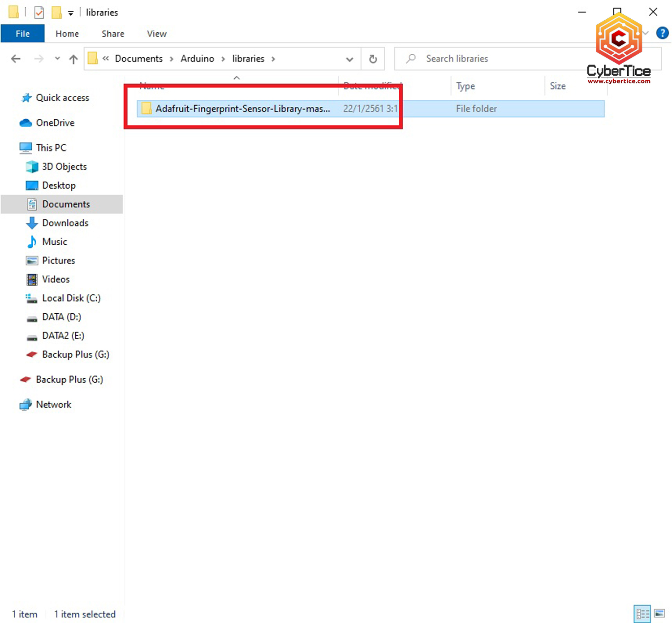This screenshot has width=672, height=623.
Task: Open the Help question mark icon
Action: click(662, 33)
